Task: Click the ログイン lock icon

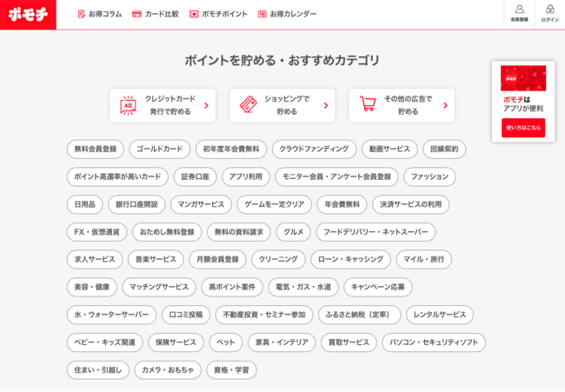Action: click(x=550, y=9)
